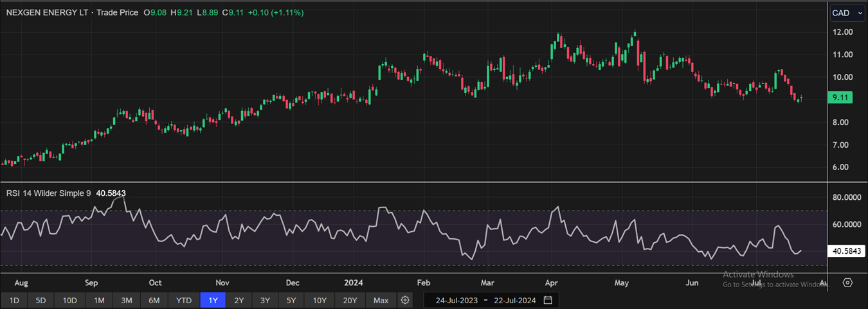This screenshot has height=309, width=868.
Task: Click the NEXGEN ENERGY LT title
Action: 46,12
